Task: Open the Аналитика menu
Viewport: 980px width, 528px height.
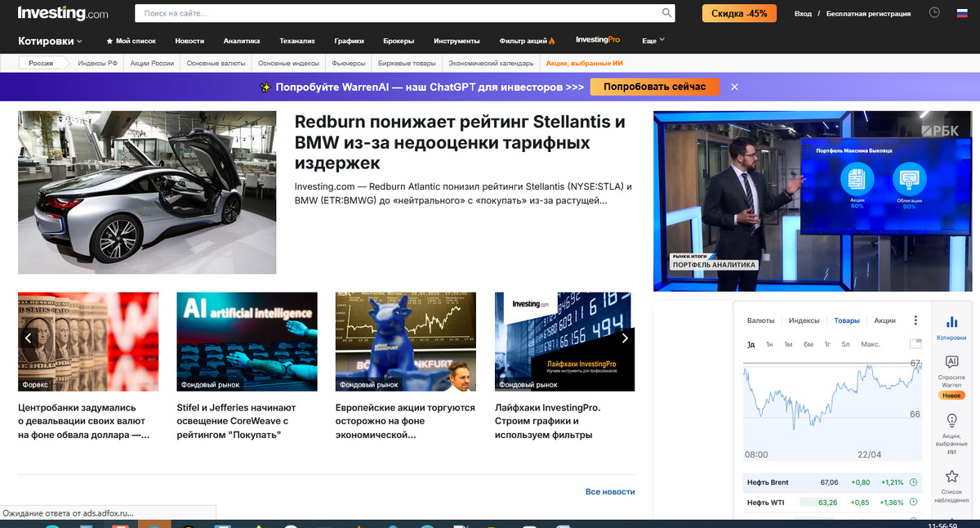Action: [242, 41]
